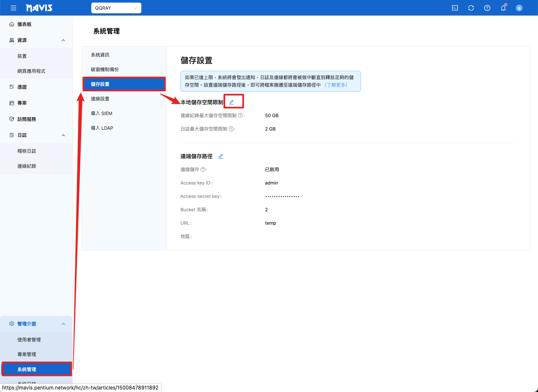538x392 pixels.
Task: Open the 導入 LDAP settings
Action: (102, 128)
